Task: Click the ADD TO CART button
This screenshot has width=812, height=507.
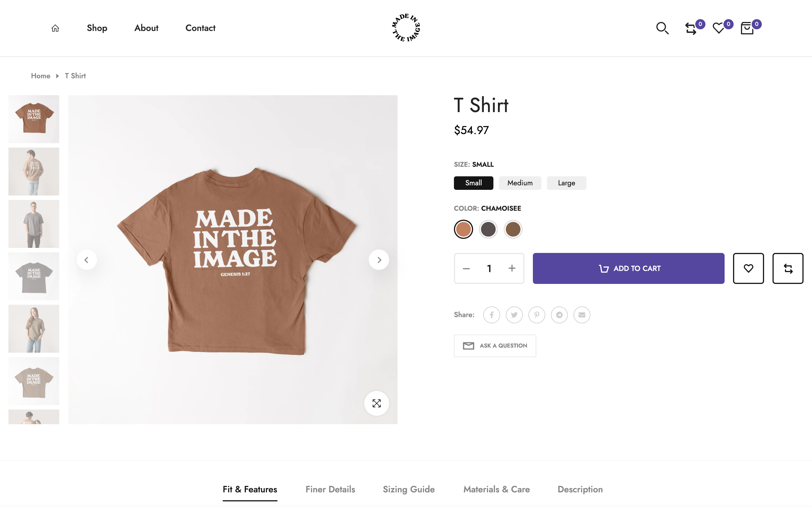Action: pos(628,268)
